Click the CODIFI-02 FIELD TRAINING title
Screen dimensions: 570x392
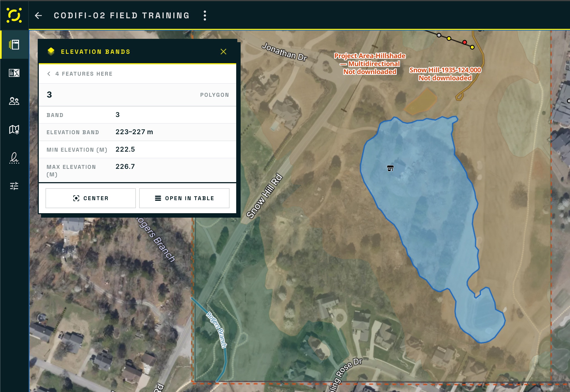coord(122,16)
